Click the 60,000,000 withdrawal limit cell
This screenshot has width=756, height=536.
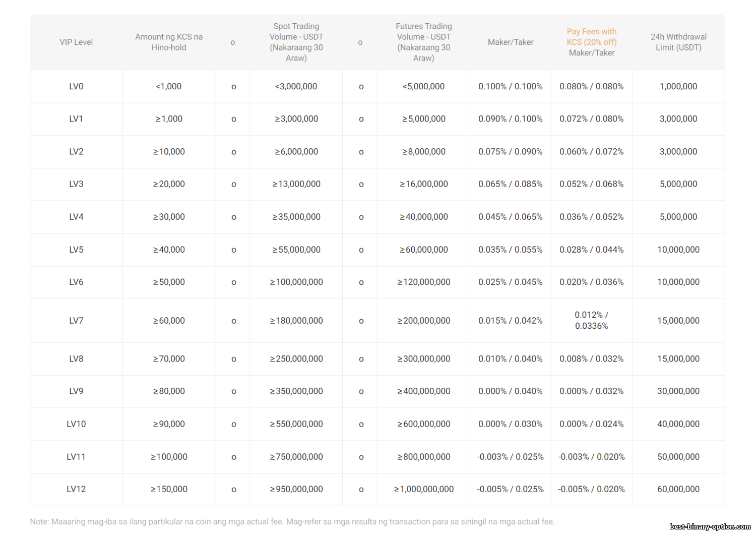point(678,489)
